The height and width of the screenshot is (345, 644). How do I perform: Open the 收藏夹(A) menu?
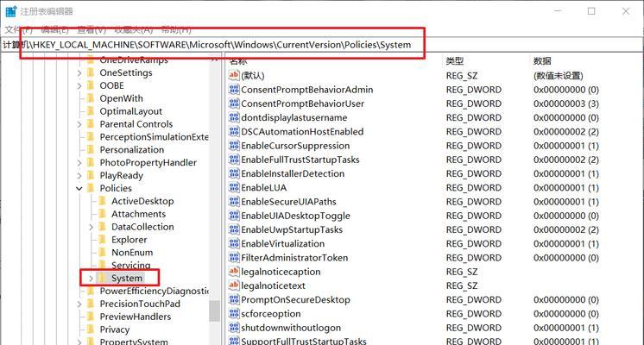(x=134, y=30)
